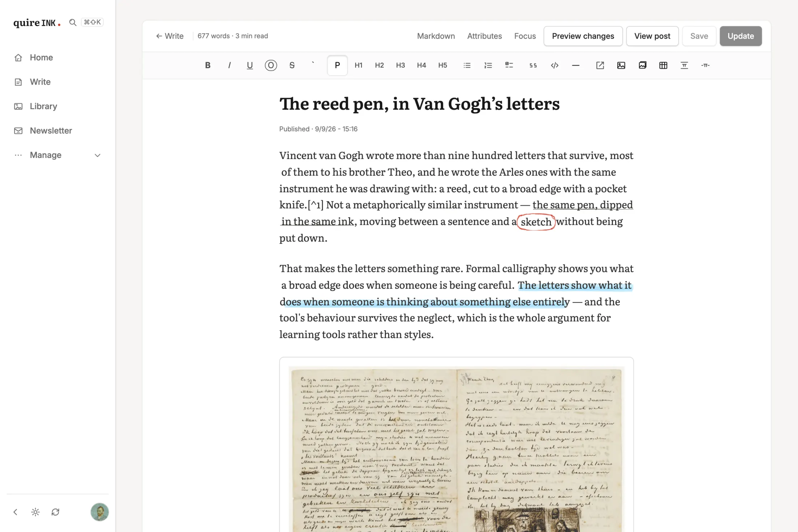Apply bold formatting

point(207,65)
